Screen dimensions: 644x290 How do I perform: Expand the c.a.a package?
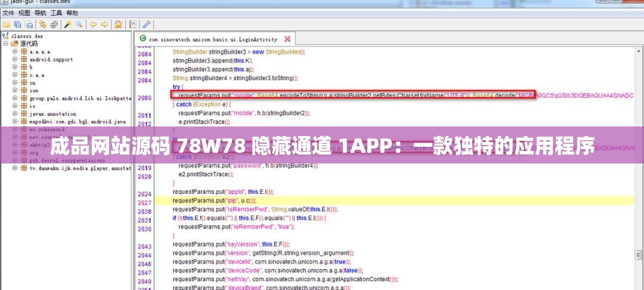coord(15,75)
